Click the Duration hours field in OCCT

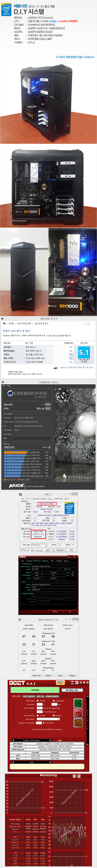[40, 704]
